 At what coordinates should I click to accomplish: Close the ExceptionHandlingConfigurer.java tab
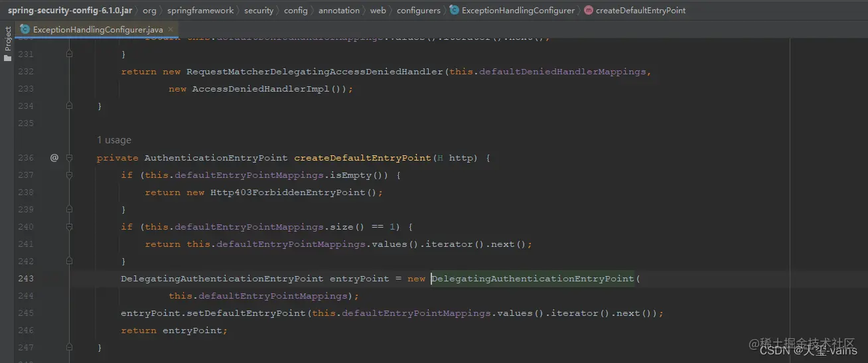pos(171,30)
